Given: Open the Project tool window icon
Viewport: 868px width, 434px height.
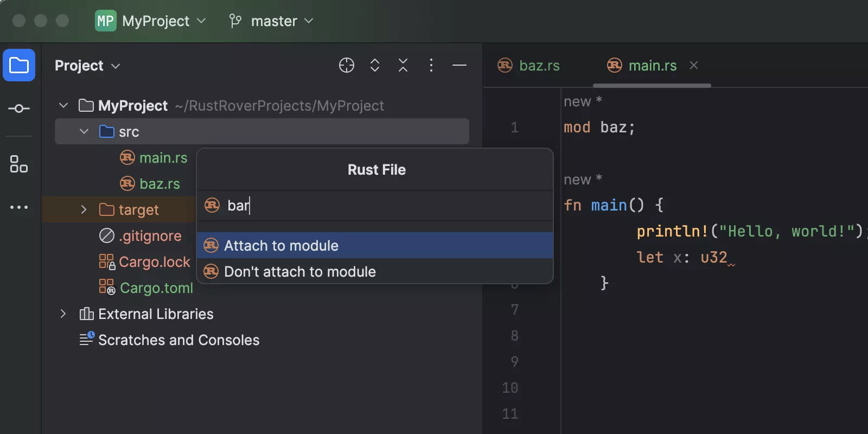Looking at the screenshot, I should (x=19, y=65).
